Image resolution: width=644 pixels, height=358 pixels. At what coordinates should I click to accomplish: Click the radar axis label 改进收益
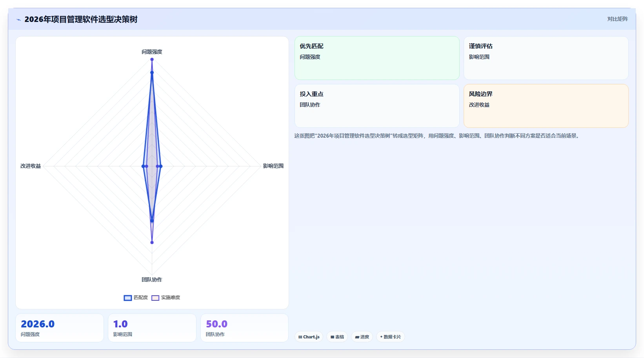click(x=31, y=166)
